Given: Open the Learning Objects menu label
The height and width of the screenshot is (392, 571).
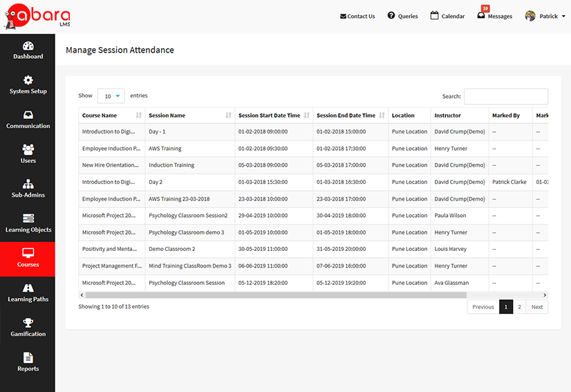Looking at the screenshot, I should click(28, 230).
